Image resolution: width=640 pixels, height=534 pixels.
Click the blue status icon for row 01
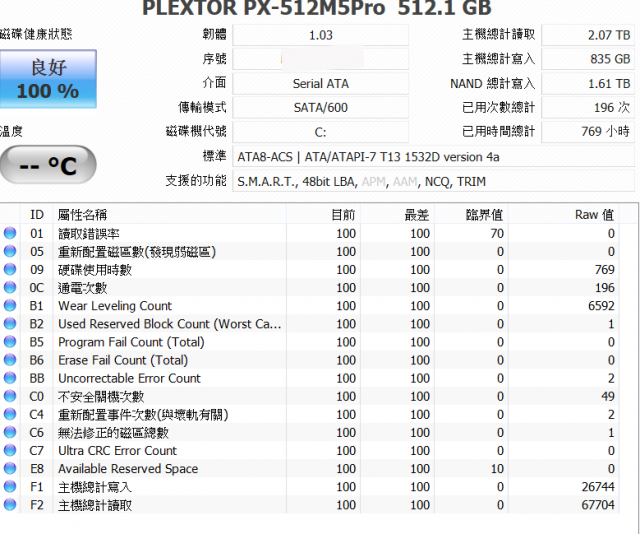[10, 233]
